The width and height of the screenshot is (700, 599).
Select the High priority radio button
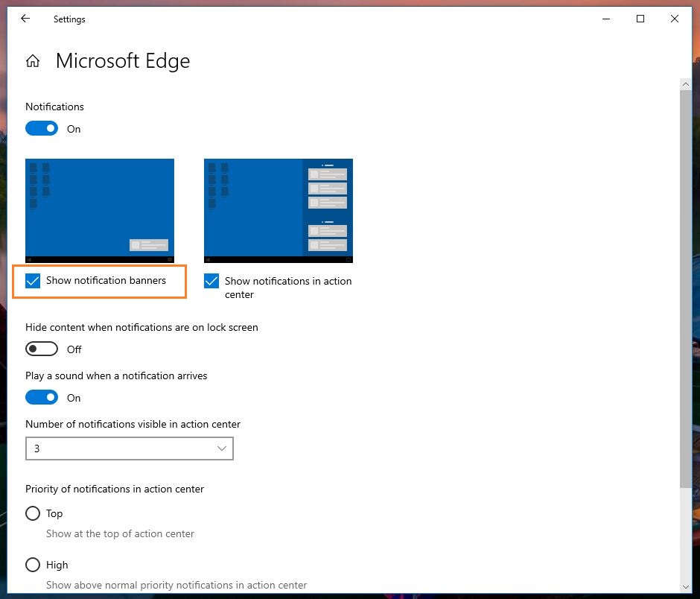[x=33, y=565]
